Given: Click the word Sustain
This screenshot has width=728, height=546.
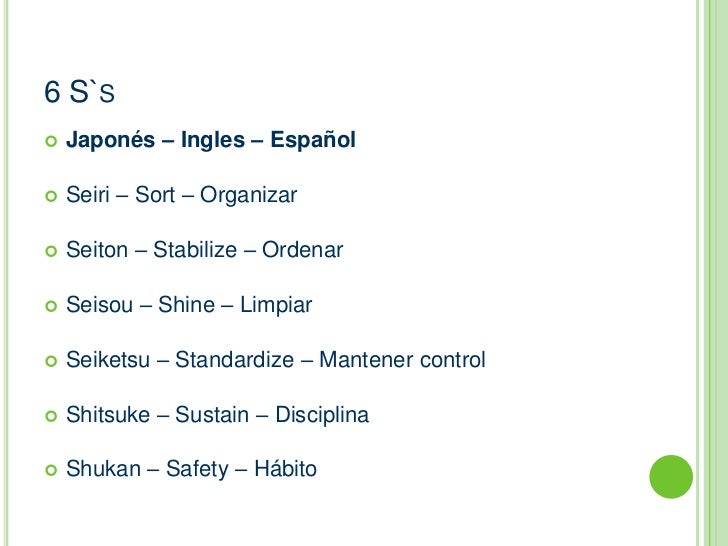Looking at the screenshot, I should 212,414.
